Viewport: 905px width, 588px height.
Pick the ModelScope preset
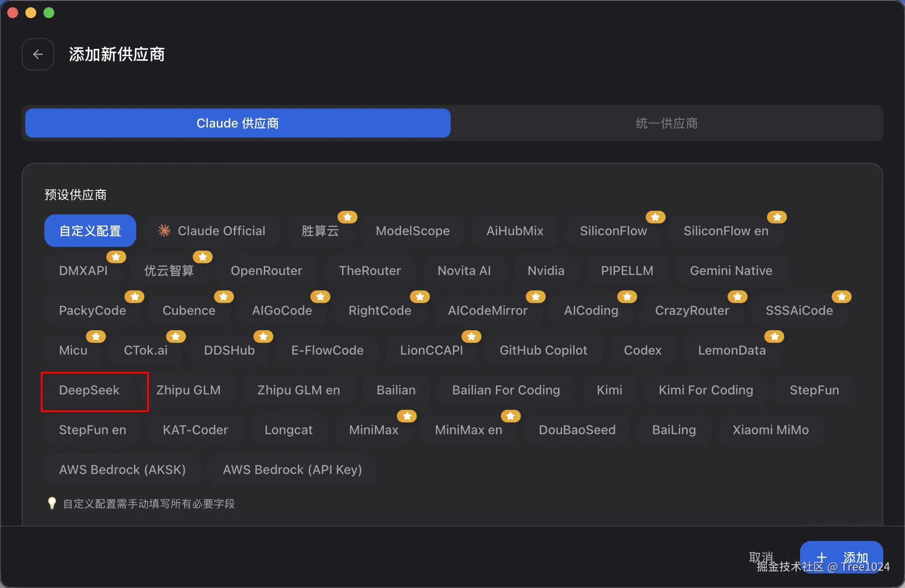[x=413, y=231]
